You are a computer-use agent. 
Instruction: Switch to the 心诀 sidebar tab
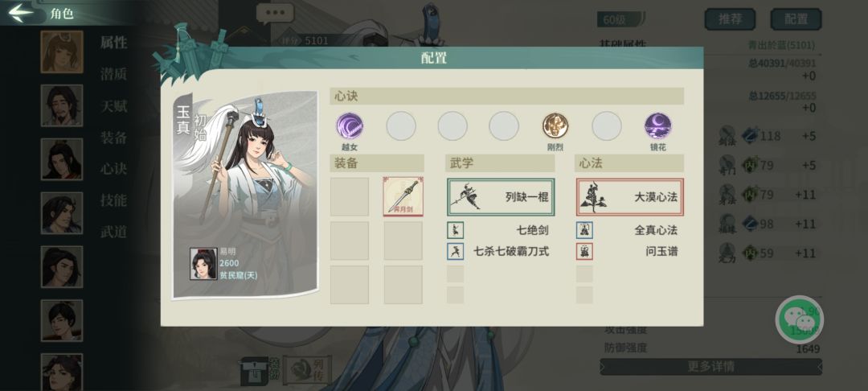point(114,169)
